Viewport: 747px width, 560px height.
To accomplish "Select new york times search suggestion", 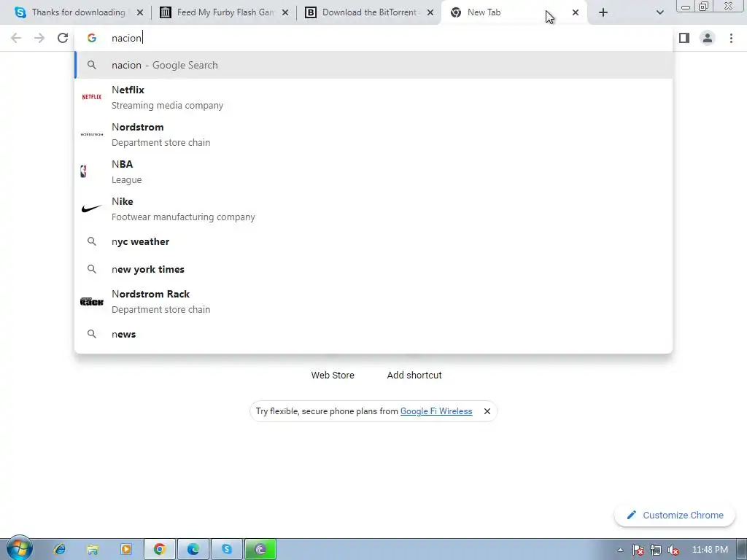I will tap(373, 269).
